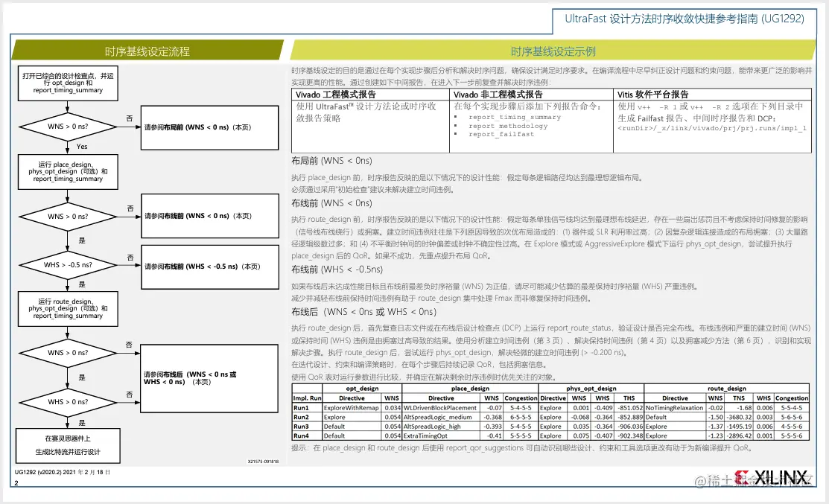Screen dimensions: 829x504
Task: Click the 'phys_opt_design' table group header
Action: tap(591, 389)
